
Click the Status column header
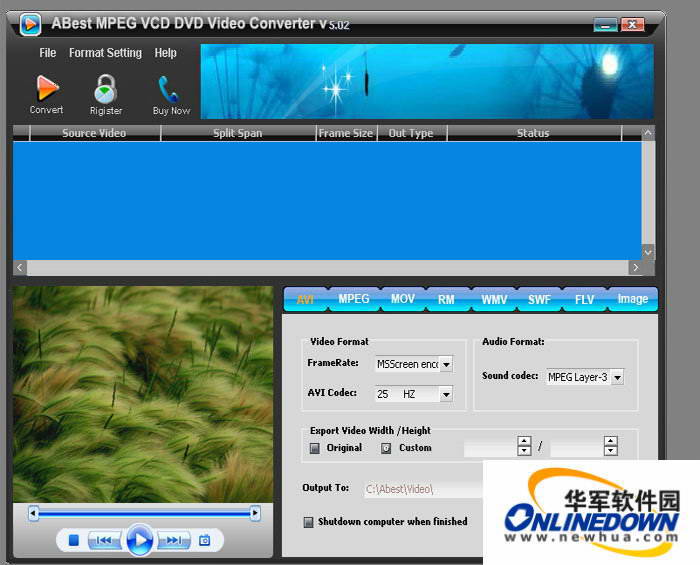(533, 133)
